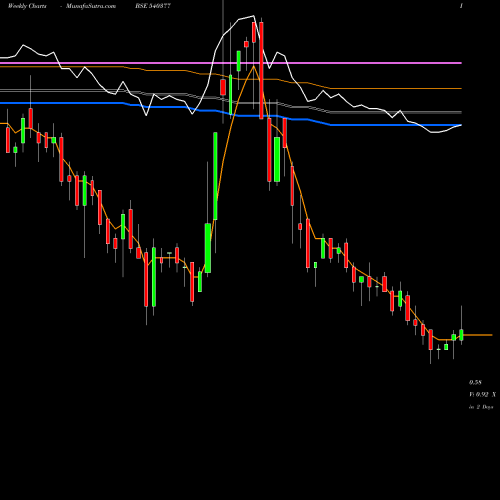500x500 pixels.
Task: Click the 'Weekly Charts' title text
Action: [27, 6]
